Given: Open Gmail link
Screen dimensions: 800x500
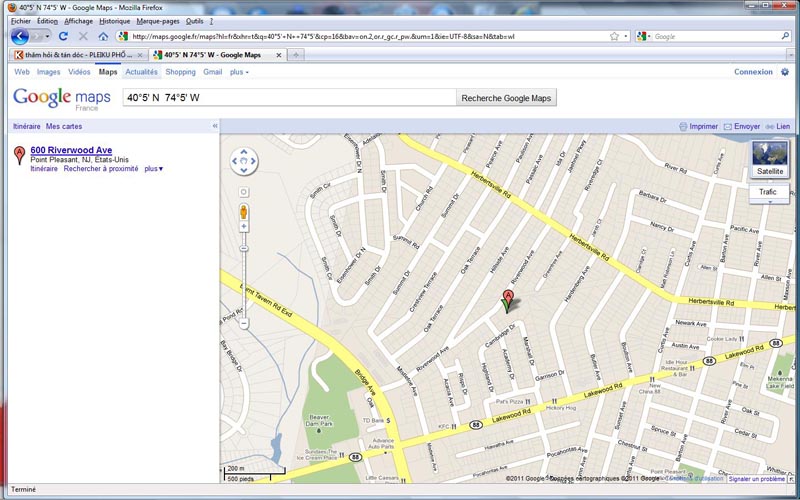Looking at the screenshot, I should click(x=213, y=72).
